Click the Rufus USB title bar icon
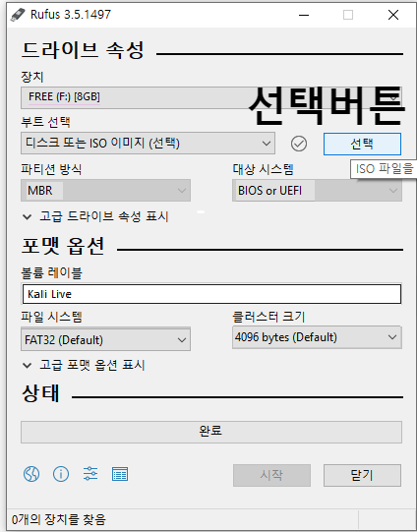Viewport: 417px width, 532px height. click(x=18, y=15)
